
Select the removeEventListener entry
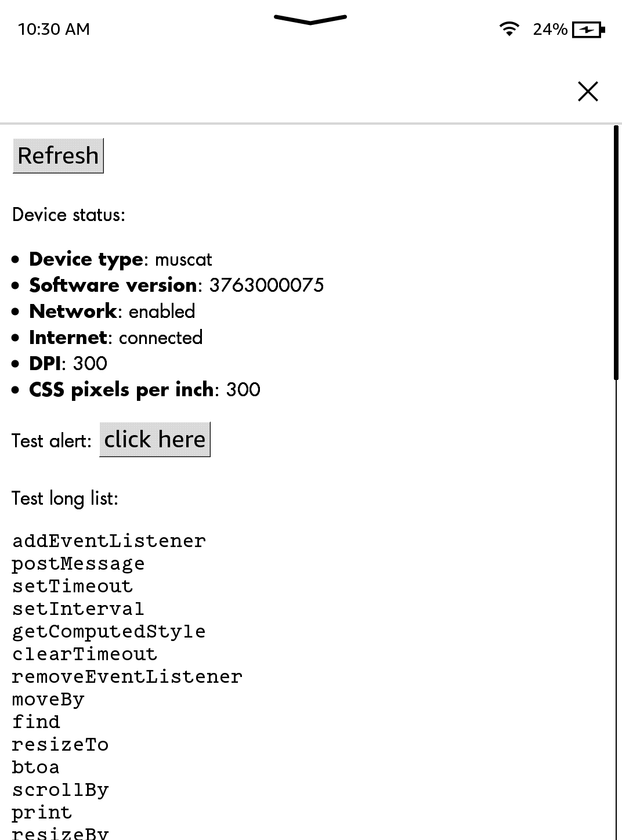127,676
